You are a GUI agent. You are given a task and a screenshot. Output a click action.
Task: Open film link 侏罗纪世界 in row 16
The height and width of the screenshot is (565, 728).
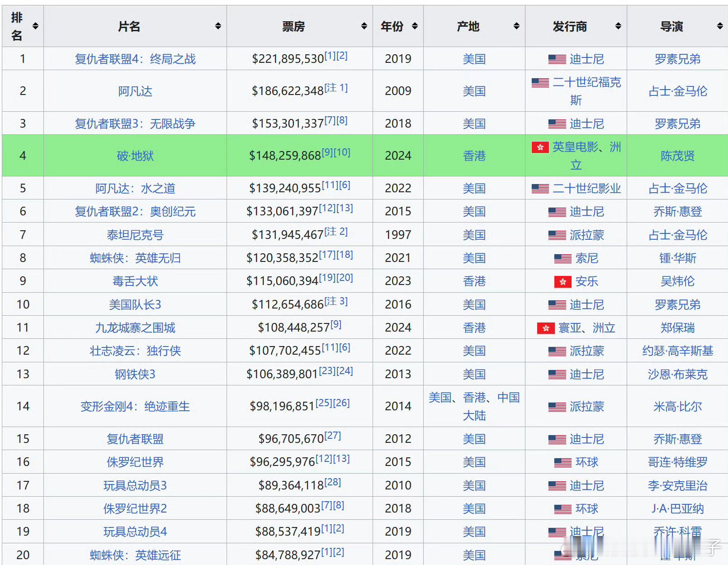point(135,462)
